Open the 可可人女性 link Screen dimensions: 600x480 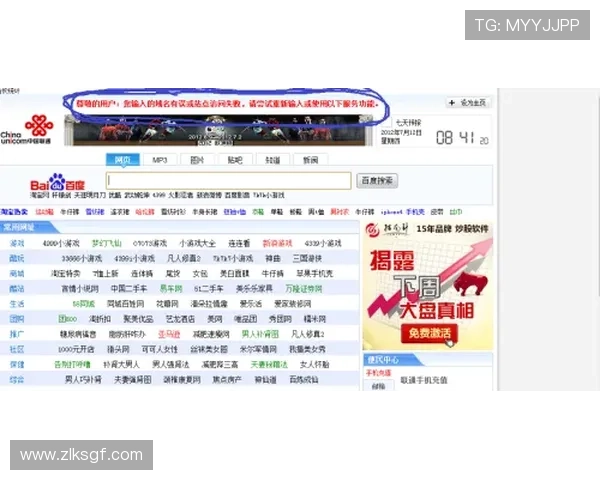(160, 349)
